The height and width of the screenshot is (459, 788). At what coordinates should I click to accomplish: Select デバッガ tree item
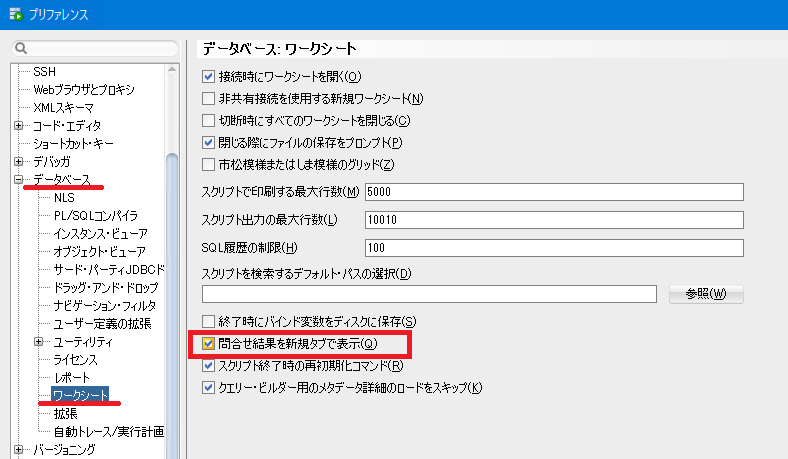(x=52, y=162)
